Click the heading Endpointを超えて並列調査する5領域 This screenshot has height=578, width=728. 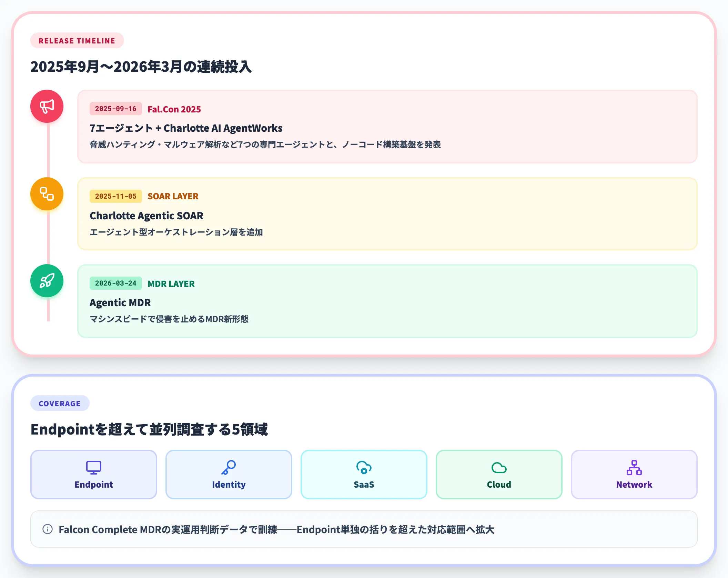tap(149, 429)
